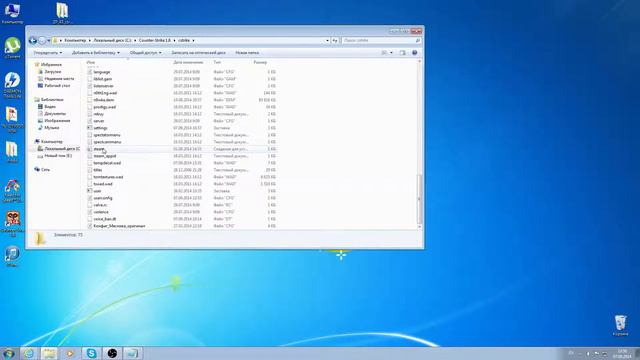Open Документы library in sidebar
This screenshot has height=360, width=640.
coord(55,113)
